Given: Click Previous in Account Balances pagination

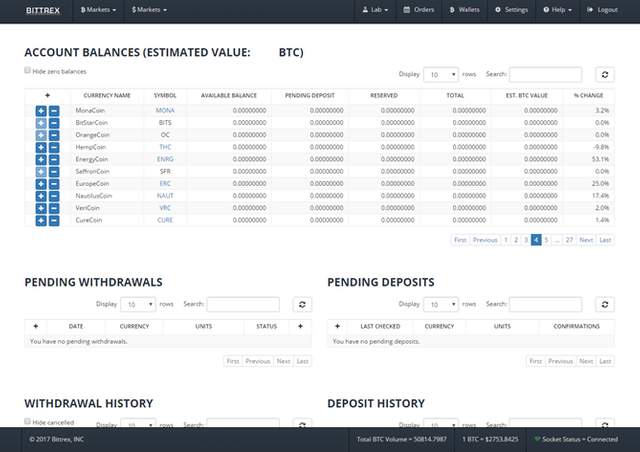Looking at the screenshot, I should [485, 240].
